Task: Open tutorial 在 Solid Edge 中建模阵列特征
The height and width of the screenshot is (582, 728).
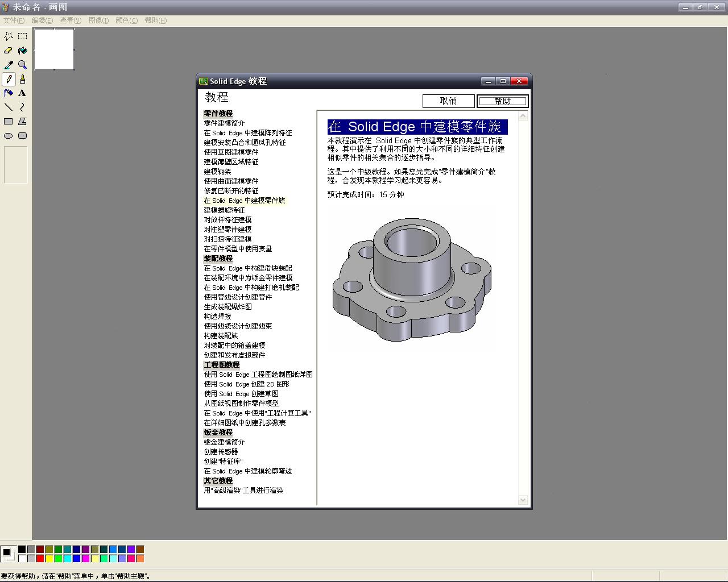Action: 248,133
